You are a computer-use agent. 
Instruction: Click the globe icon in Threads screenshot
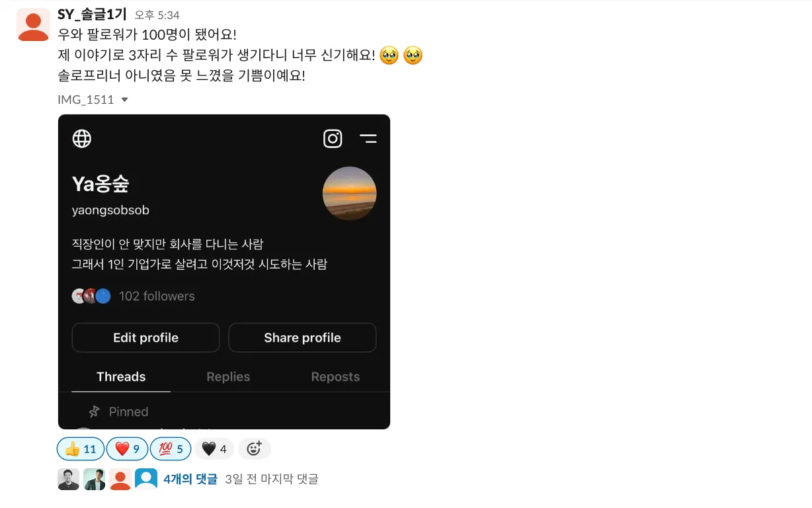tap(81, 138)
